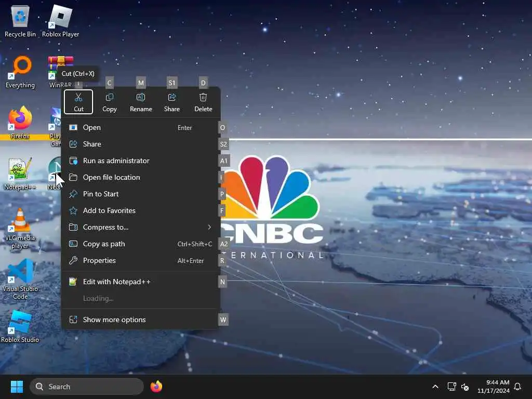This screenshot has height=399, width=532.
Task: Open the notification bell
Action: click(x=517, y=387)
